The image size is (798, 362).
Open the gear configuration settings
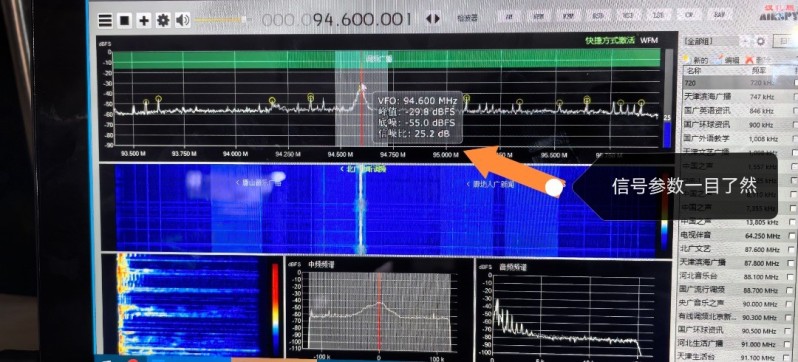pyautogui.click(x=163, y=20)
